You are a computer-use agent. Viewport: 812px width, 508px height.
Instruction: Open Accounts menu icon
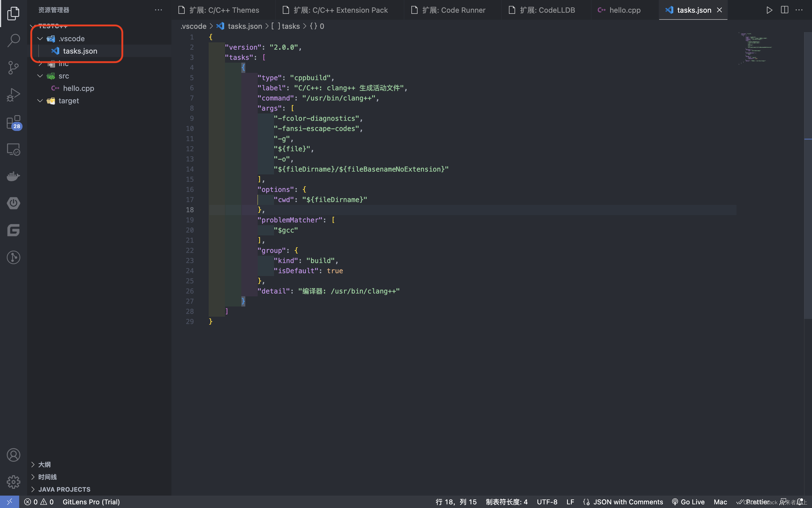click(14, 455)
